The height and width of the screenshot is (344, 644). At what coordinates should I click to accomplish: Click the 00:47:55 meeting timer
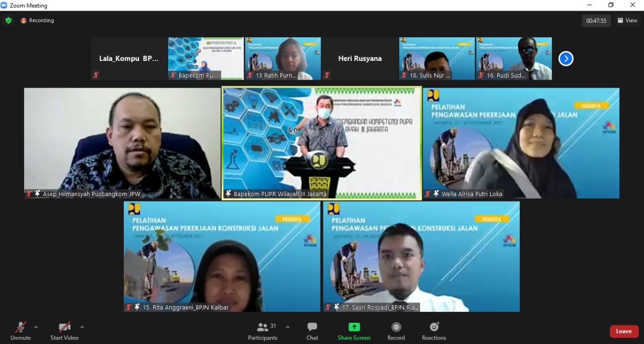click(x=597, y=21)
